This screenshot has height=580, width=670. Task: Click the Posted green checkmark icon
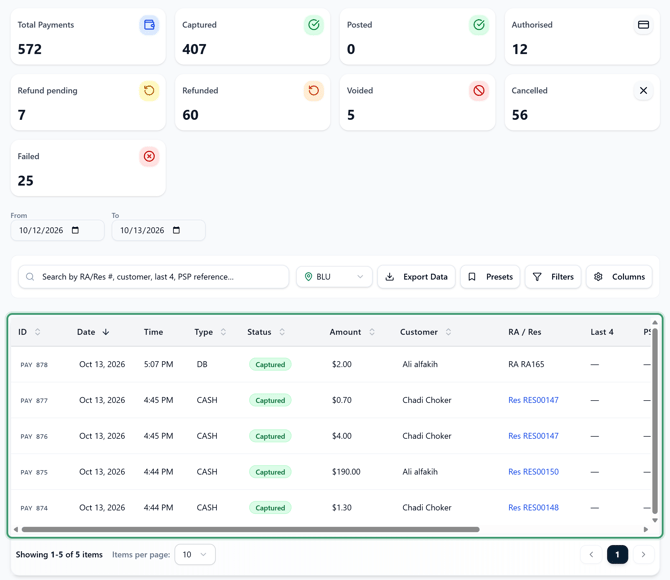479,25
